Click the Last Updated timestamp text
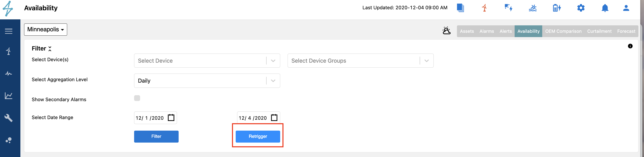 405,8
